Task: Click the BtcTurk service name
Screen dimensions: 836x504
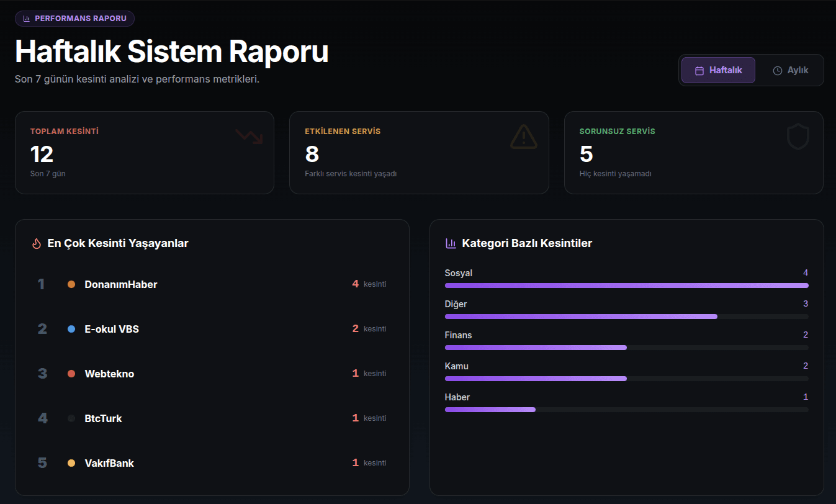Action: point(103,418)
